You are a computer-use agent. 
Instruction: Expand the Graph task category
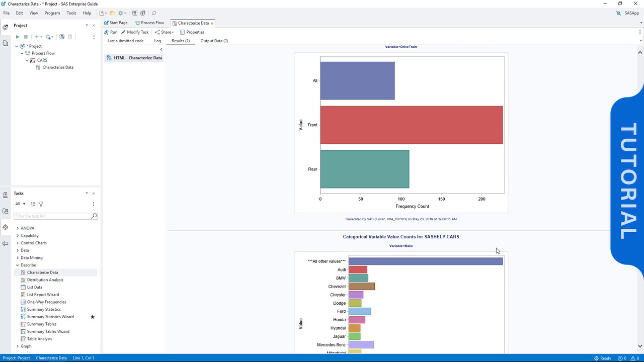pyautogui.click(x=18, y=346)
